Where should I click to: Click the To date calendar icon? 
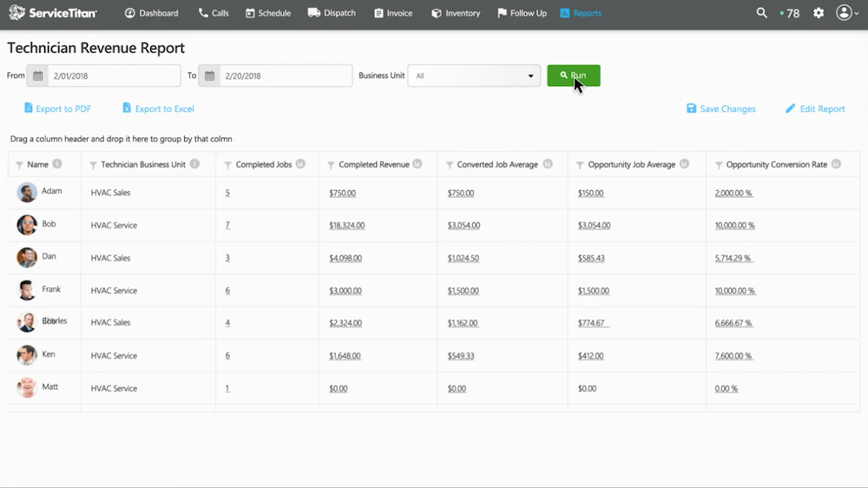coord(209,76)
